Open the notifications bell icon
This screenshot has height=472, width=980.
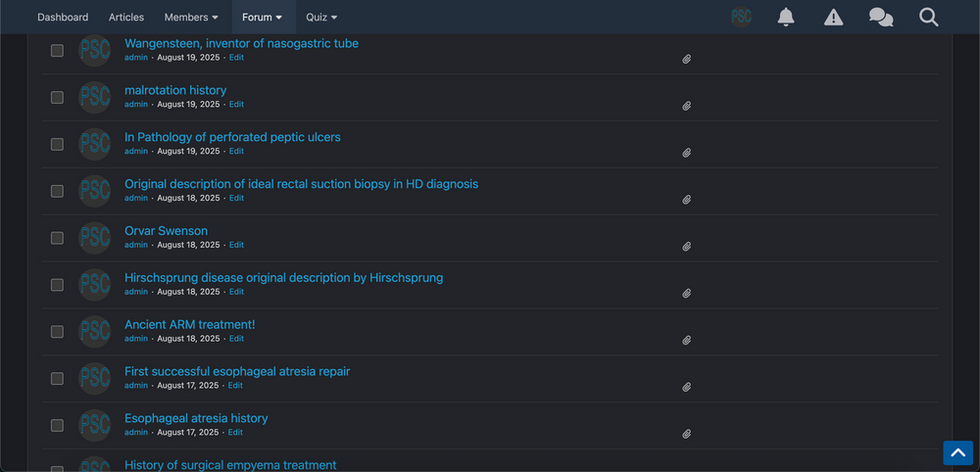pyautogui.click(x=786, y=17)
